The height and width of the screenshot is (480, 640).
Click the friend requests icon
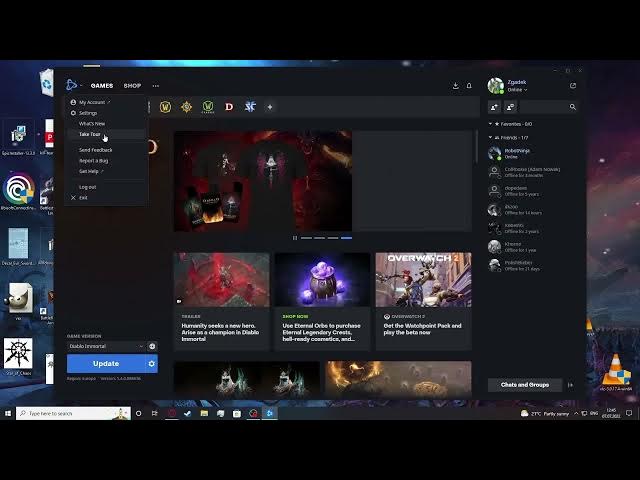click(510, 107)
